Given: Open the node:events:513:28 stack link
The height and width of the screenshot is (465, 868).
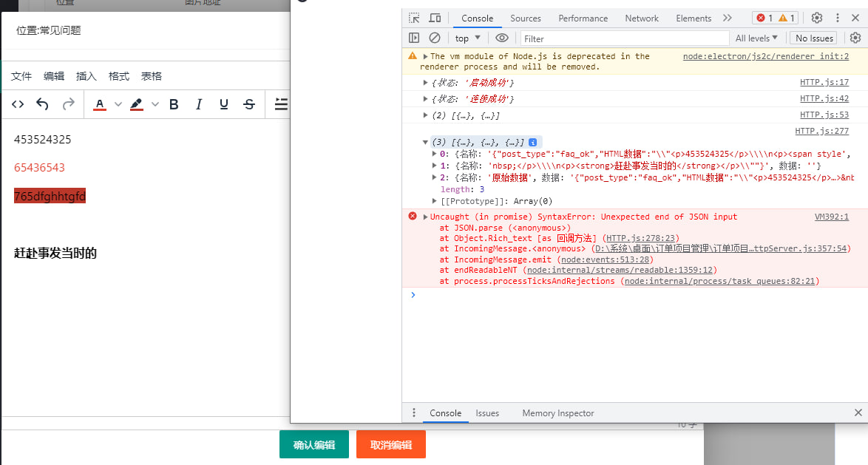Looking at the screenshot, I should click(x=605, y=259).
